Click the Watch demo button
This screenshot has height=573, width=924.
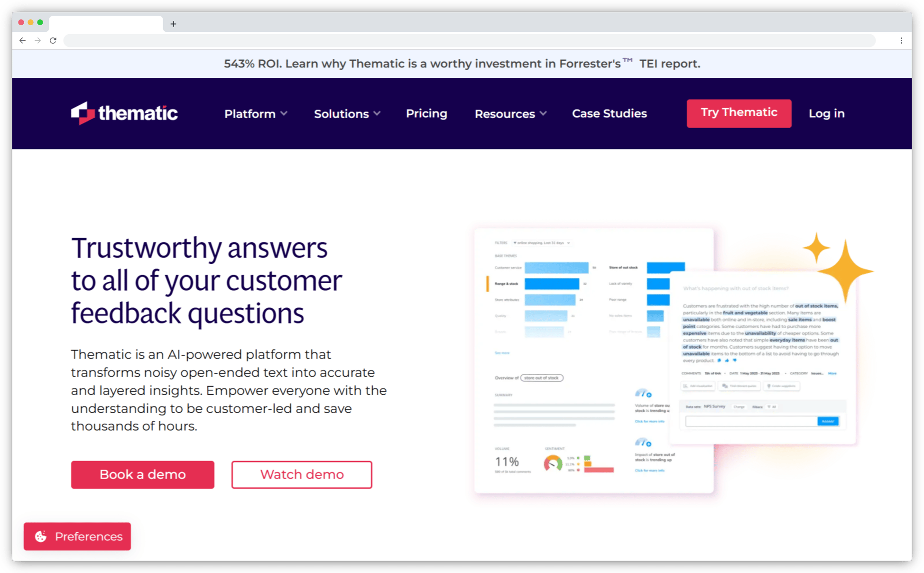[x=301, y=474]
